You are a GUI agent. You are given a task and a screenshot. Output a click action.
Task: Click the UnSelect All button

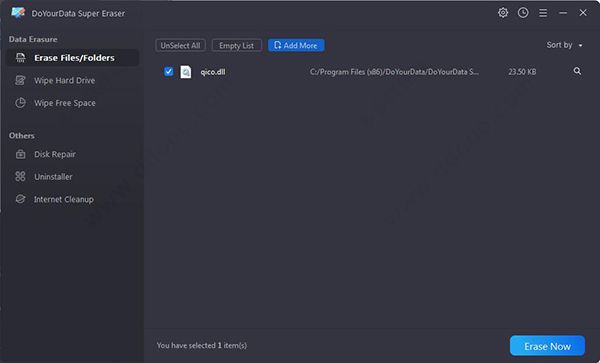[180, 45]
